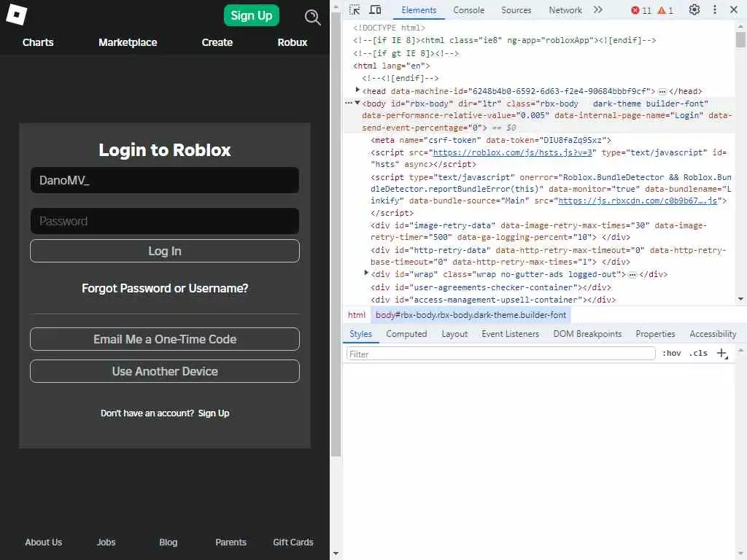This screenshot has height=560, width=747.
Task: Click Sign Up link below login form
Action: [214, 413]
